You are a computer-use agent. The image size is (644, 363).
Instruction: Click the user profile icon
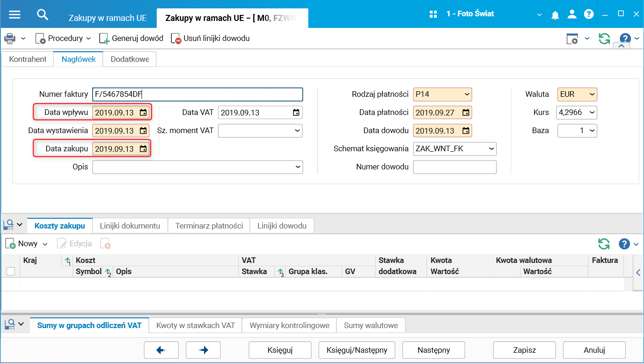coord(572,14)
